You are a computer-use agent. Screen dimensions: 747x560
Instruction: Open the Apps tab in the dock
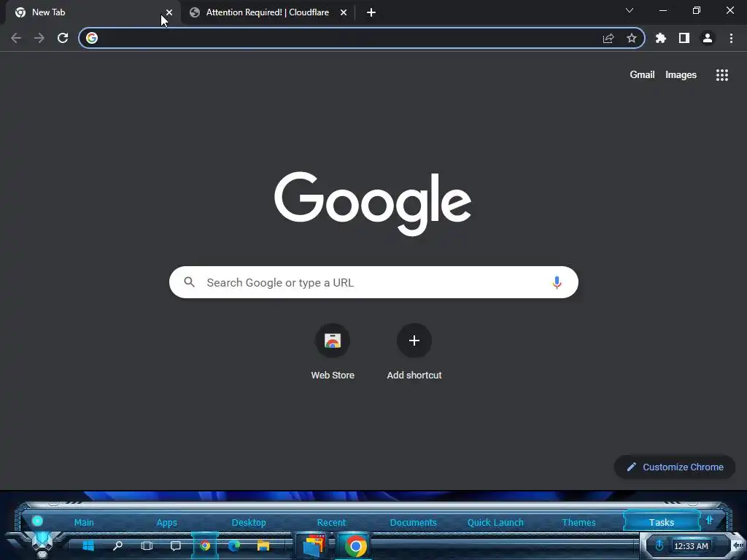pos(167,522)
